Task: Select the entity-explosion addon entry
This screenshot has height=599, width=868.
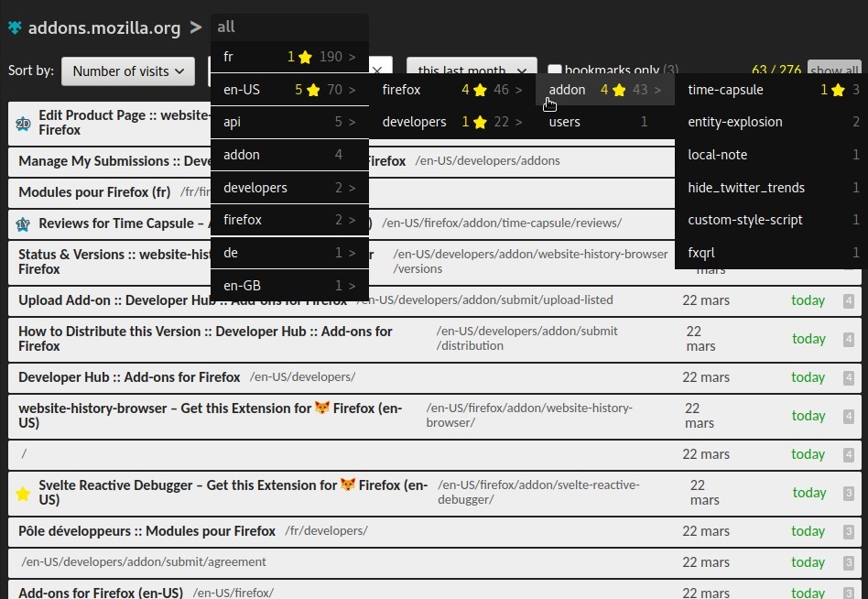Action: 771,122
